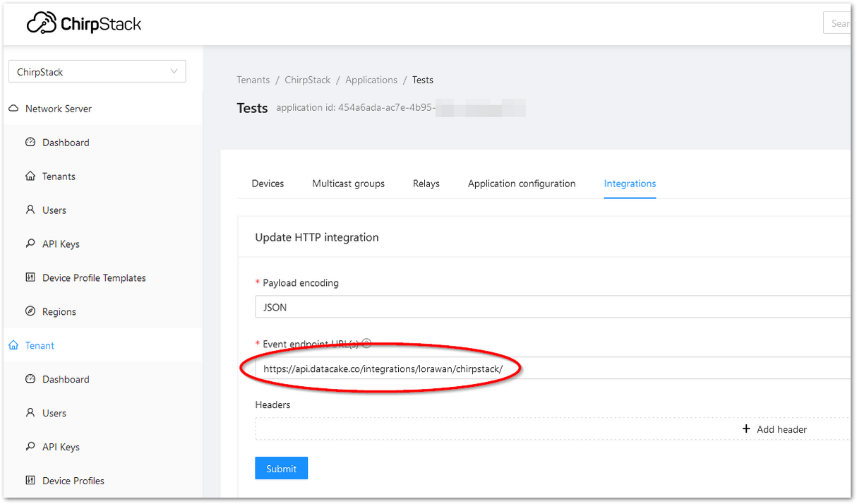Switch to the Multicast groups tab

tap(349, 184)
